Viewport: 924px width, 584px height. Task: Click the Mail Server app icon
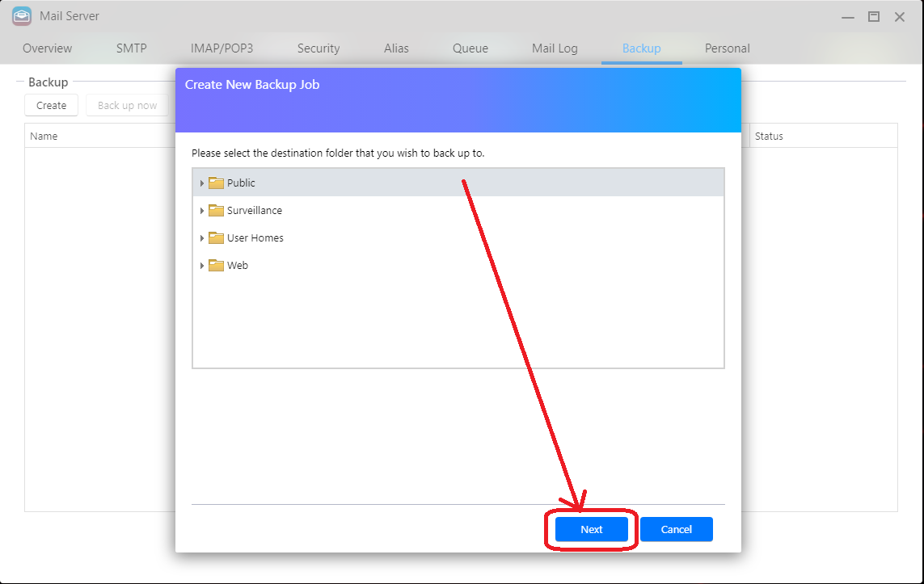pos(22,16)
